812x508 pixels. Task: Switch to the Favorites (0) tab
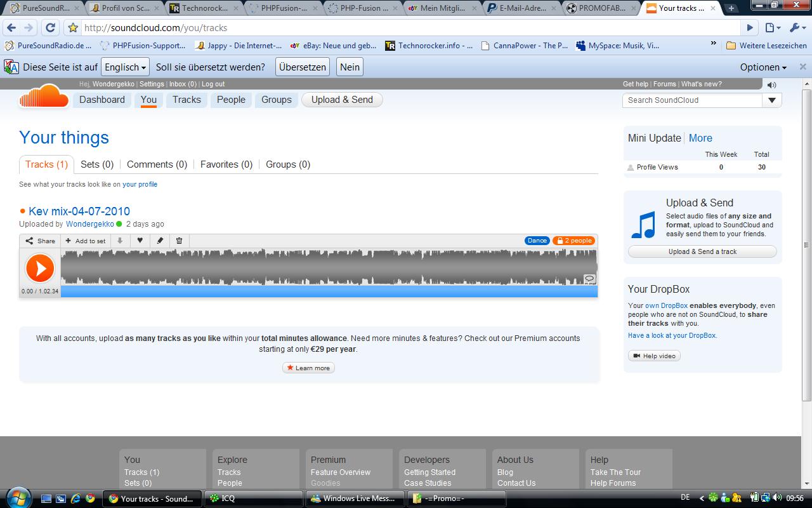pos(226,164)
